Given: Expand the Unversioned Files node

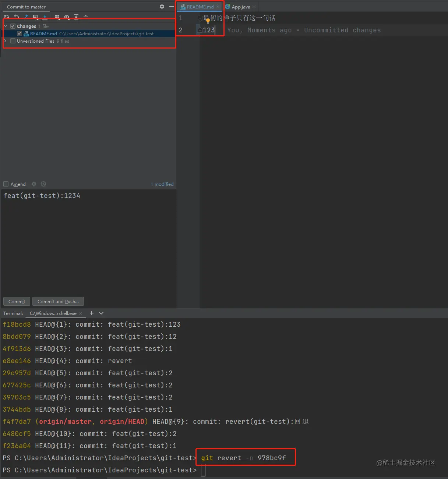Looking at the screenshot, I should point(5,41).
